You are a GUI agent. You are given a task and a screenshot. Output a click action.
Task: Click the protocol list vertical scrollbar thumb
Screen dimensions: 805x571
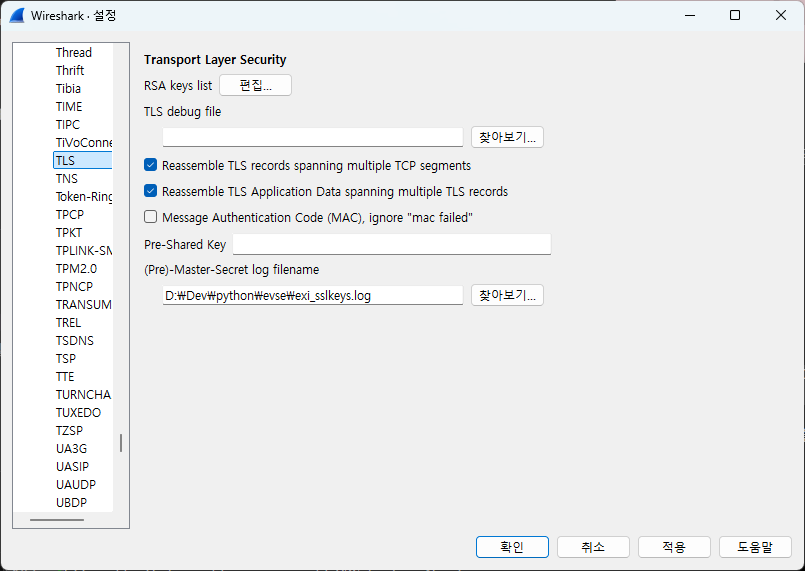coord(121,443)
